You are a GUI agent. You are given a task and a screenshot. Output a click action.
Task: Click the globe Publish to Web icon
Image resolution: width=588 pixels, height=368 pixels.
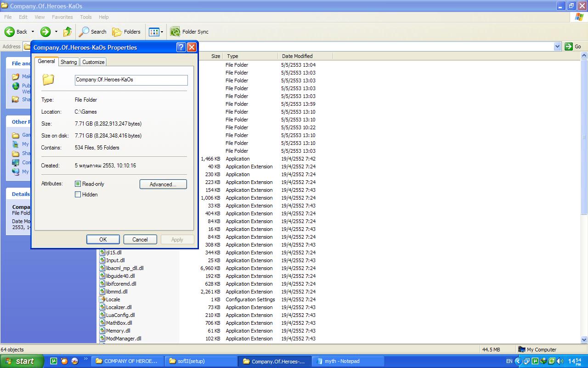16,86
